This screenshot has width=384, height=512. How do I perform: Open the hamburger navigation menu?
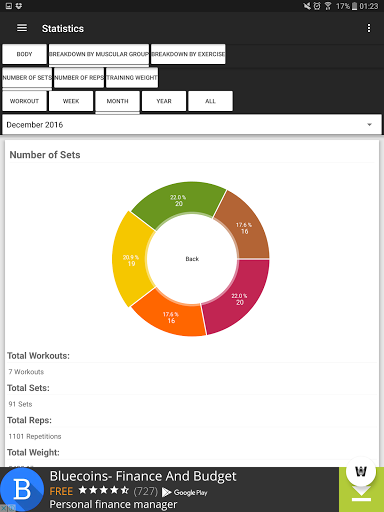pyautogui.click(x=22, y=28)
